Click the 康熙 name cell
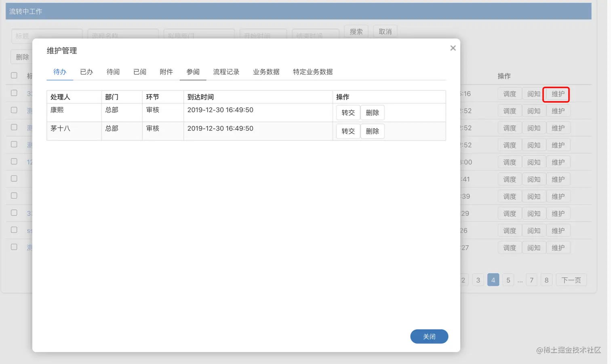The height and width of the screenshot is (364, 611). (74, 113)
